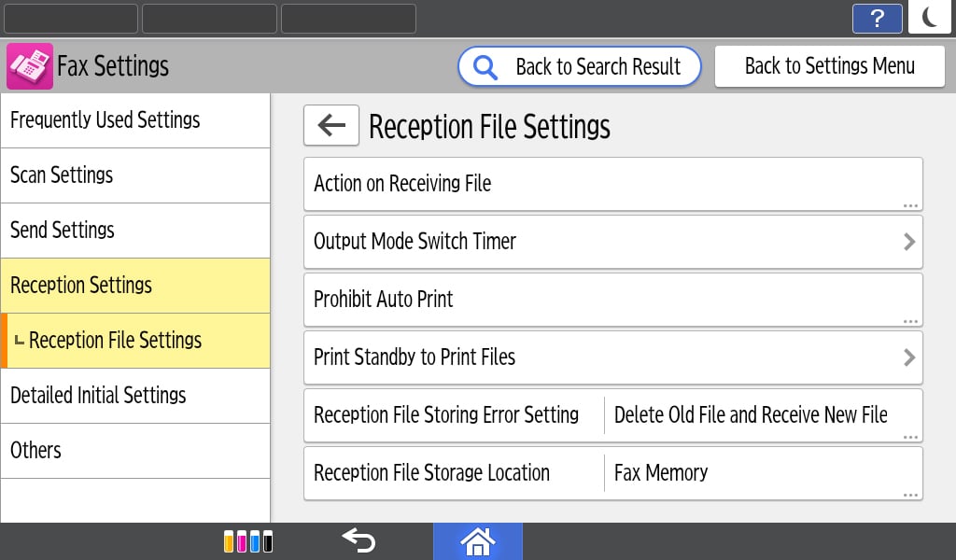Go to Send Settings category
The height and width of the screenshot is (560, 956).
tap(135, 231)
